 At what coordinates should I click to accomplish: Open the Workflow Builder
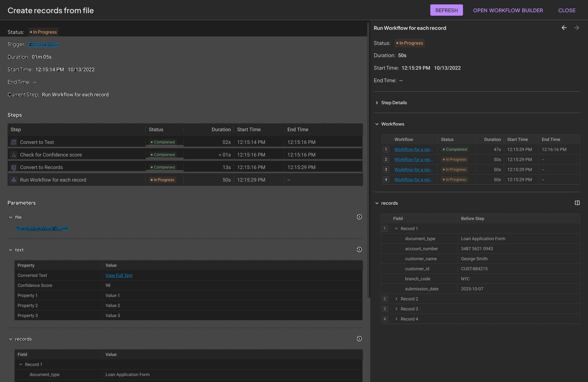pos(508,10)
